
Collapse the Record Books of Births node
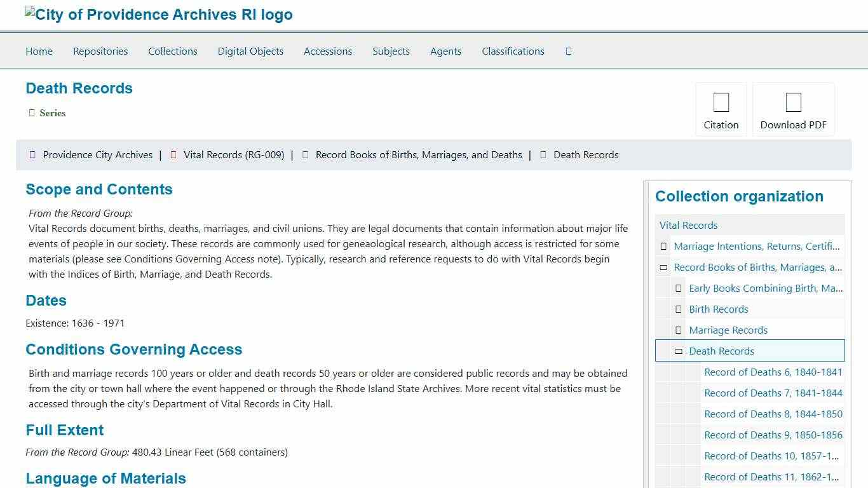pos(663,268)
